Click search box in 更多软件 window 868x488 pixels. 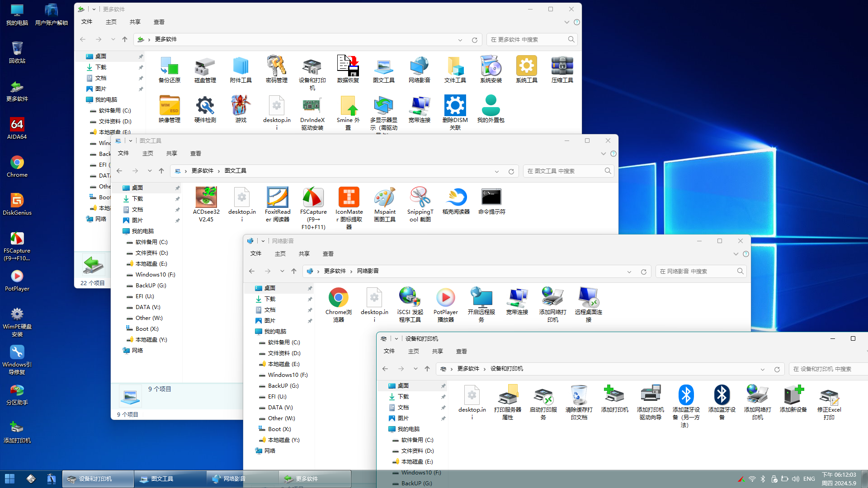pyautogui.click(x=531, y=40)
